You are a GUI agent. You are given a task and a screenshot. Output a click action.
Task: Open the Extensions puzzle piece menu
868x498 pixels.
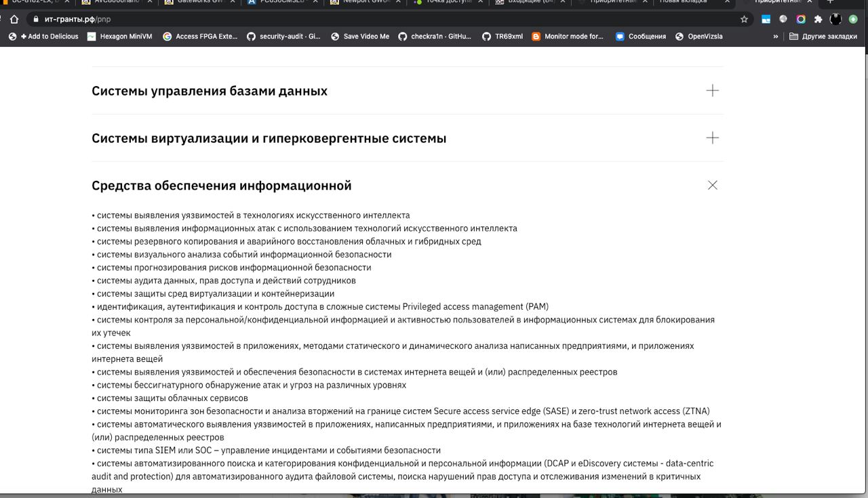818,20
